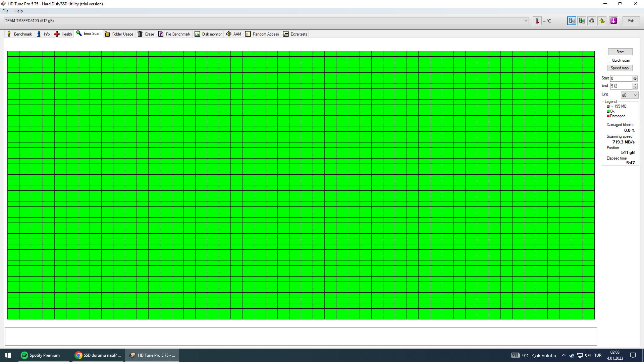
Task: Decrease the End value with down arrow
Action: [x=635, y=87]
